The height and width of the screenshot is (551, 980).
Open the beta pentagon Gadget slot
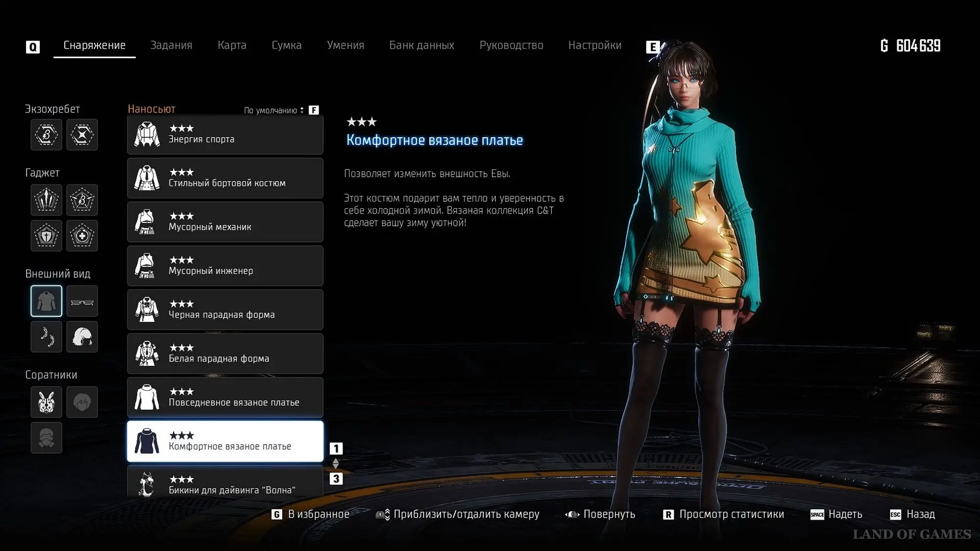pyautogui.click(x=82, y=200)
